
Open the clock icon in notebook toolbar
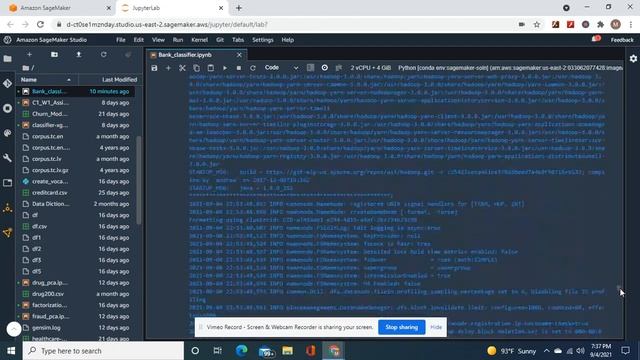click(324, 68)
